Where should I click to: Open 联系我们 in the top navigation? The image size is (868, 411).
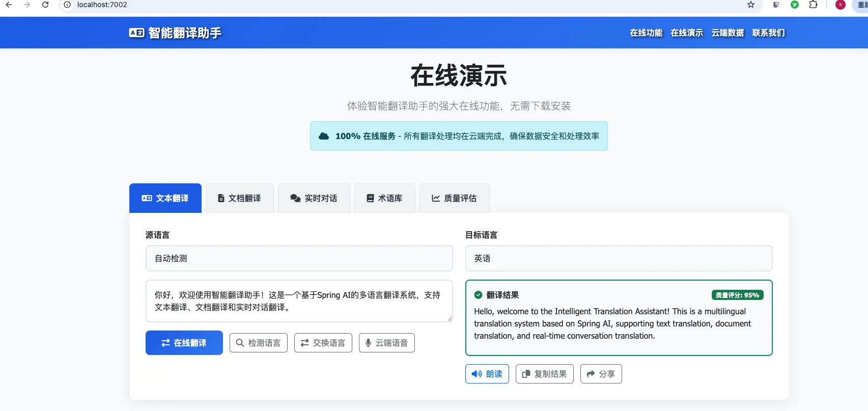pyautogui.click(x=768, y=33)
